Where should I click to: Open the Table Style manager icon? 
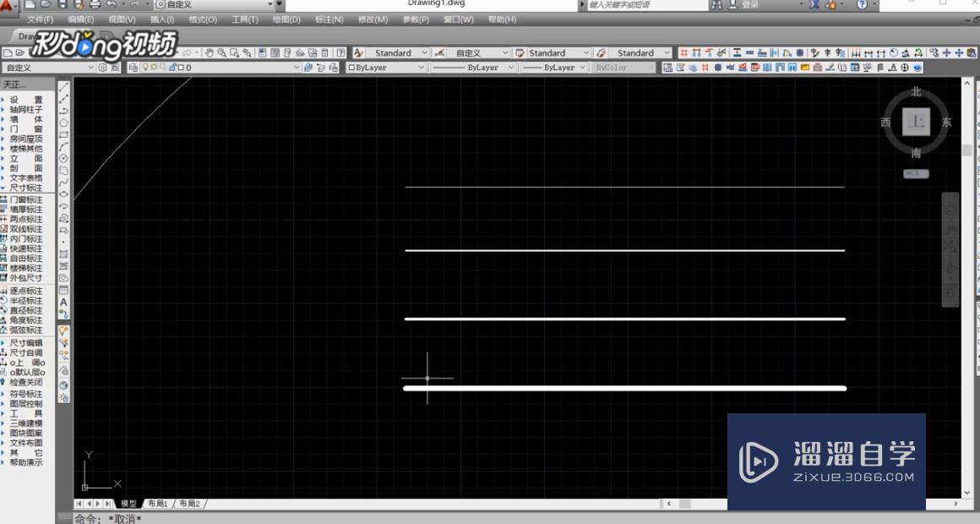pos(520,53)
